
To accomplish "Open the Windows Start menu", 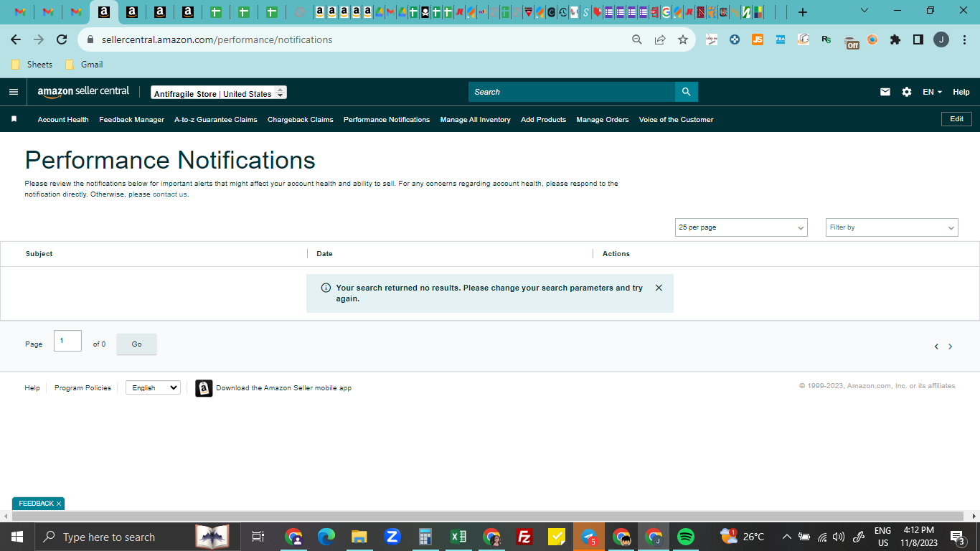I will (17, 537).
